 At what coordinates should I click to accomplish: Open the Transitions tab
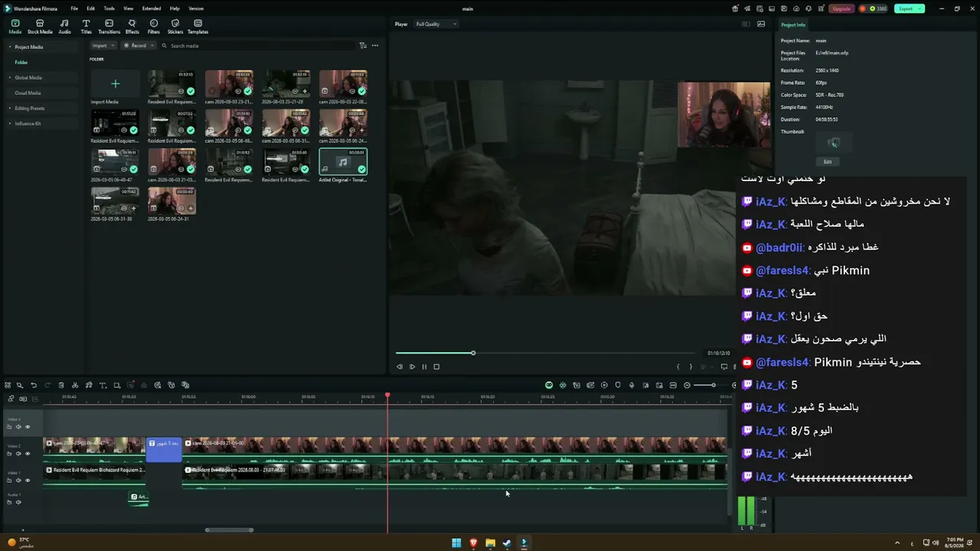pyautogui.click(x=109, y=27)
